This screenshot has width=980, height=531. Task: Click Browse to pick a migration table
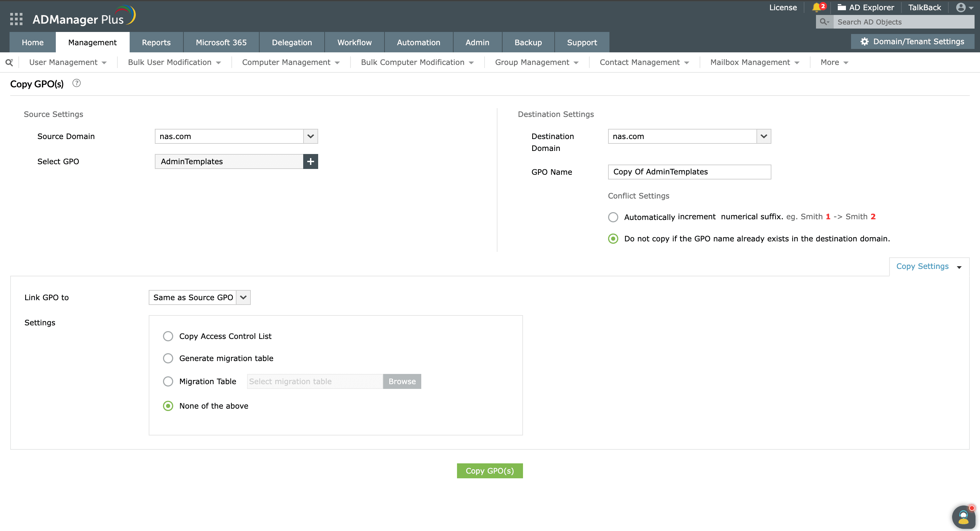[402, 381]
